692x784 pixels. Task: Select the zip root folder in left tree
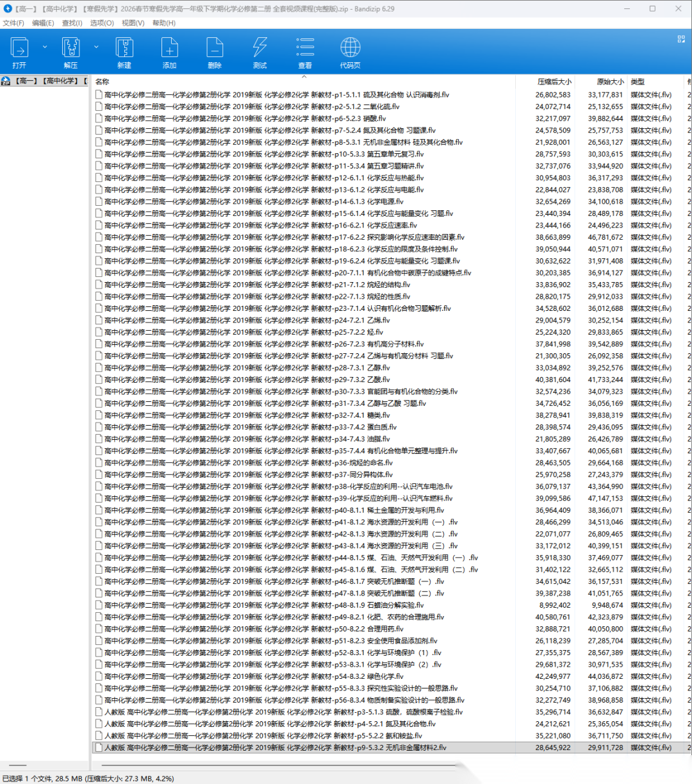click(x=45, y=81)
